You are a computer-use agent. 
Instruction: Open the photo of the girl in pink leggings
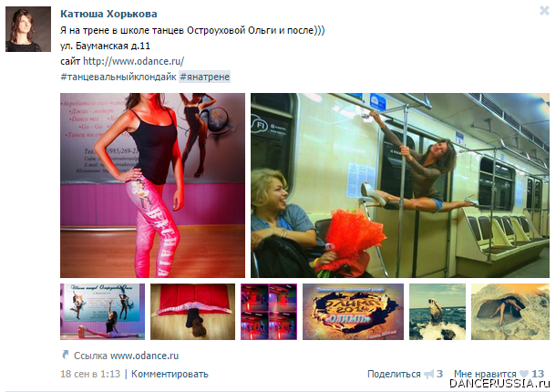[x=152, y=185]
